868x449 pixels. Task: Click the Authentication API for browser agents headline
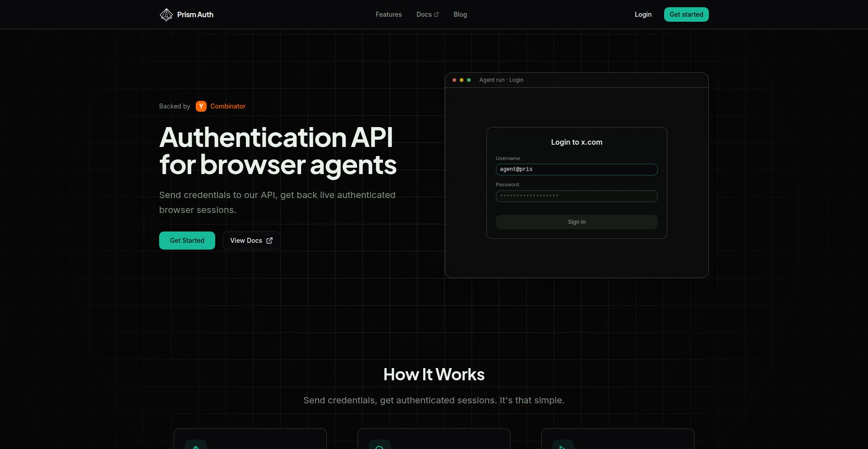(278, 151)
